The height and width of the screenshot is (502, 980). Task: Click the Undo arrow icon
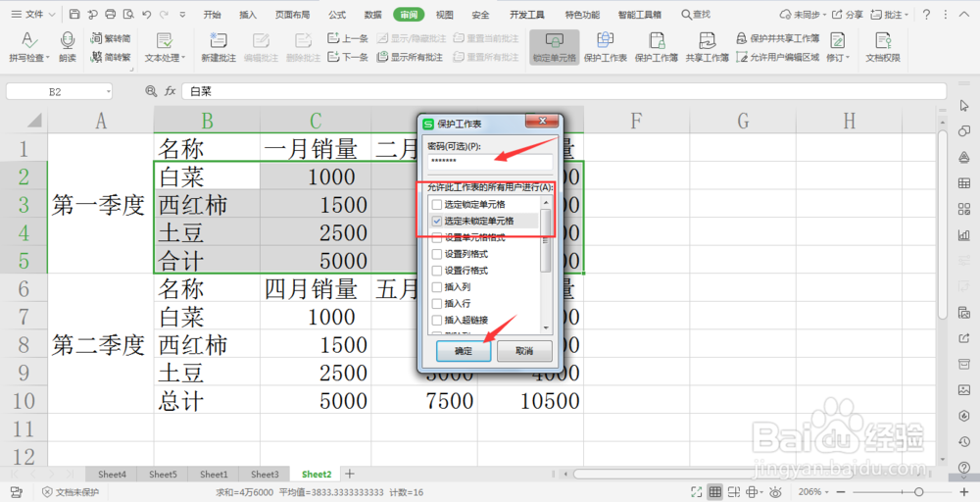tap(147, 14)
